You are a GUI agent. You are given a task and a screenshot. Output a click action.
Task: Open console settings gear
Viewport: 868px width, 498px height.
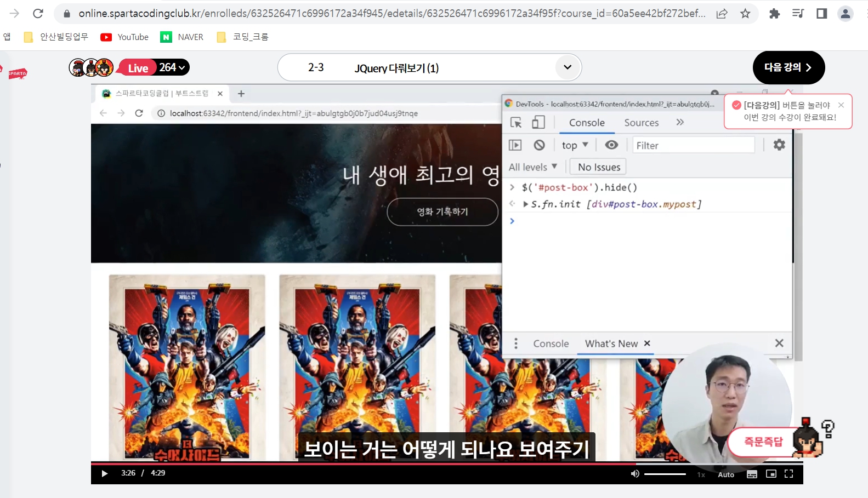(x=779, y=145)
